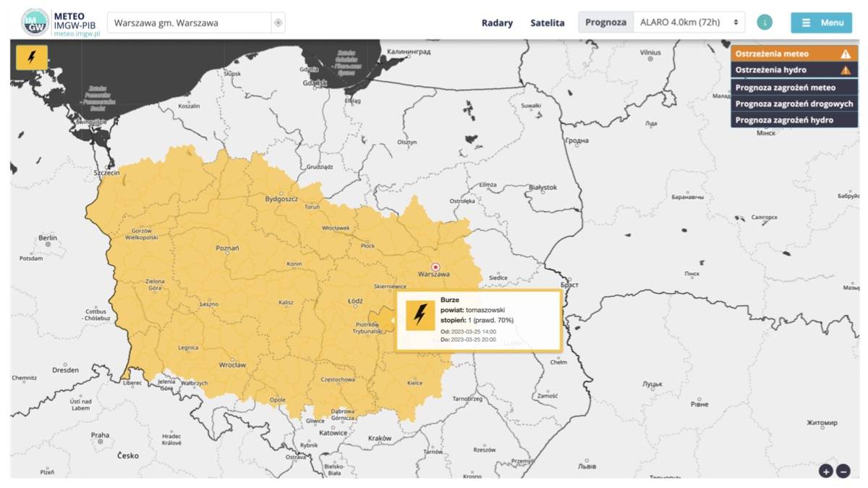Toggle the Ostrzeżenia meteo layer
Screen dimensions: 868x488
point(792,54)
